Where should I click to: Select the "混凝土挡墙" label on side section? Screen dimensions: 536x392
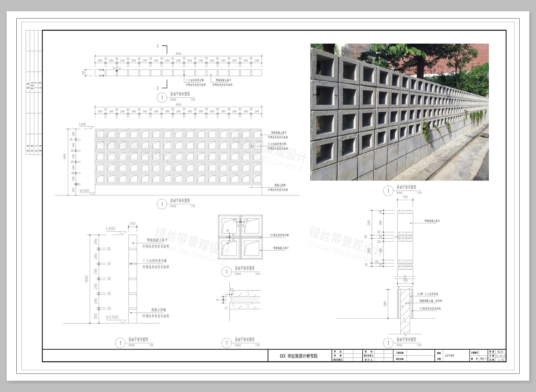(158, 310)
